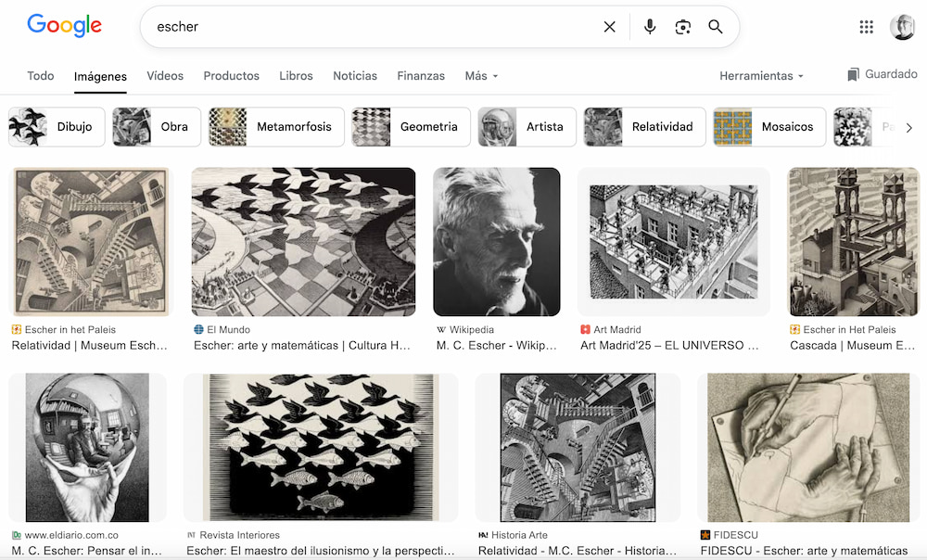
Task: Open the Google apps grid icon
Action: pos(866,27)
